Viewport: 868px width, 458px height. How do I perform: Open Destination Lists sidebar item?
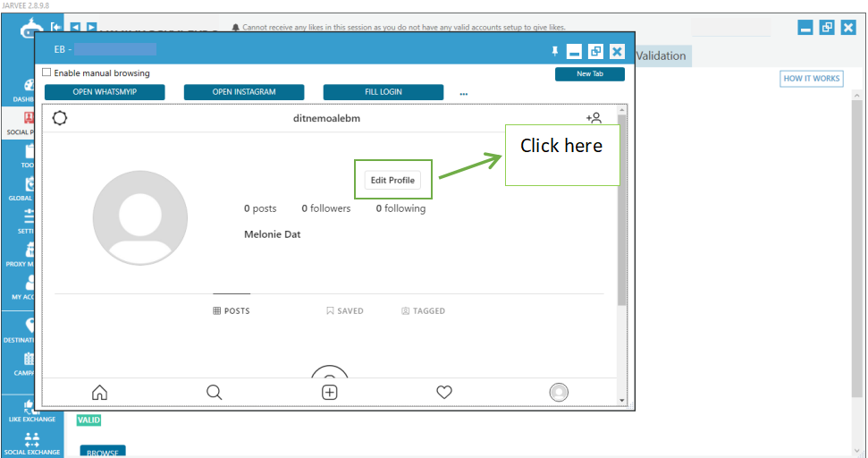[x=20, y=331]
